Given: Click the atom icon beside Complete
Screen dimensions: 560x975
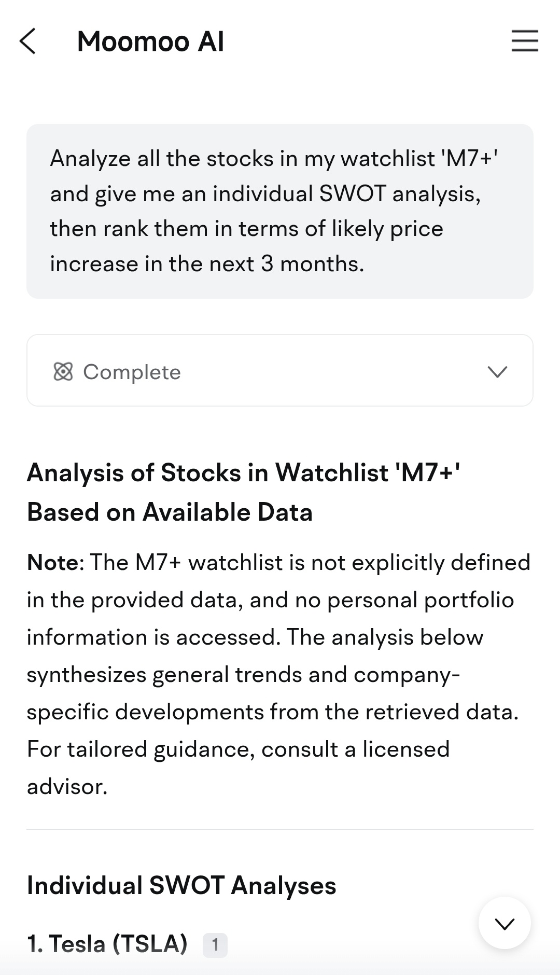Looking at the screenshot, I should tap(63, 372).
